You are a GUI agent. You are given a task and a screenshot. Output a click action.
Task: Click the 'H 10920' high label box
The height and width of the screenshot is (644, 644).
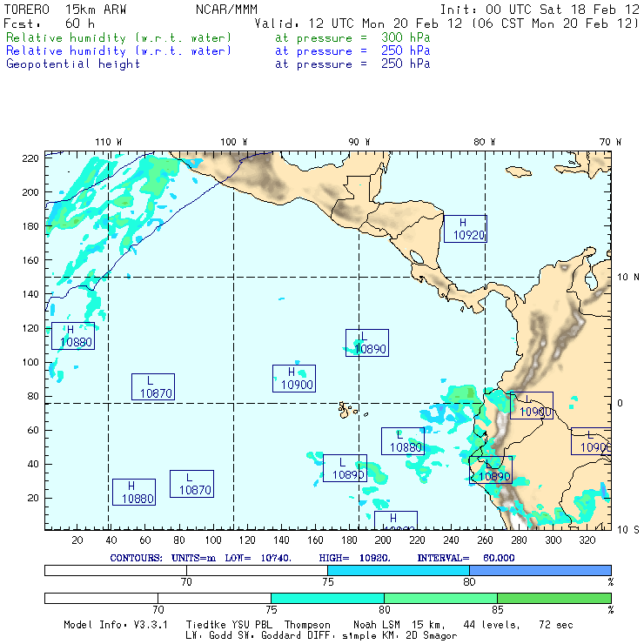tap(466, 229)
